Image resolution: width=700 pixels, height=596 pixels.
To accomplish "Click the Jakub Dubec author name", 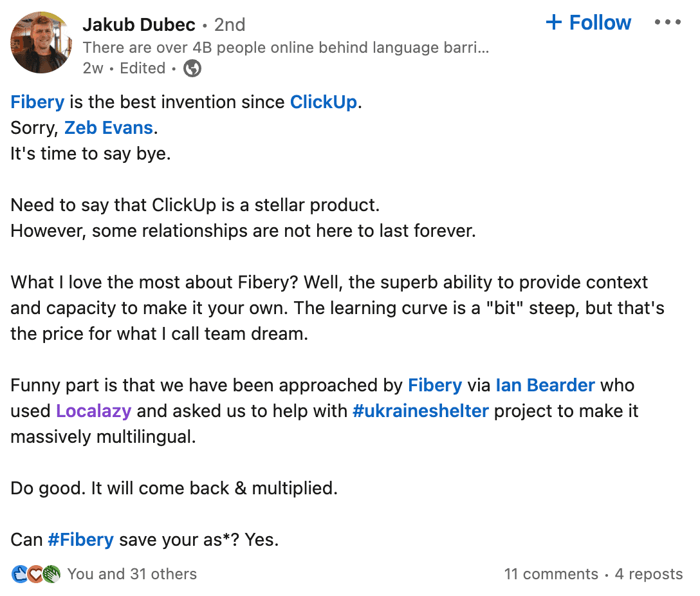I will 138,24.
